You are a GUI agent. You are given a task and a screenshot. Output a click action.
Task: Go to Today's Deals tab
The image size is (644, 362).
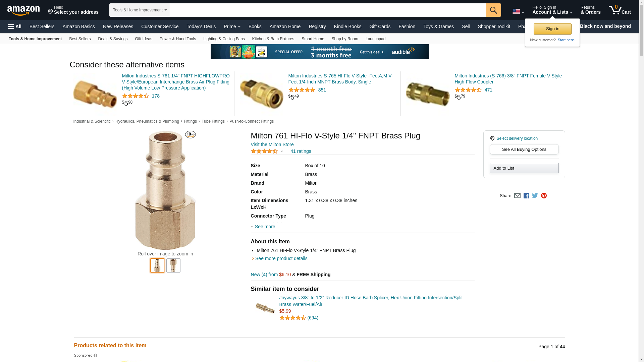click(x=201, y=26)
